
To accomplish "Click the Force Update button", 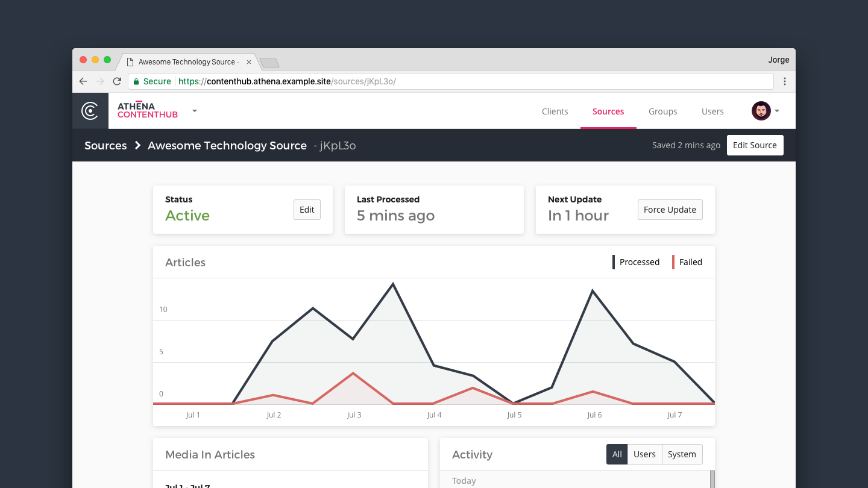I will (x=670, y=210).
